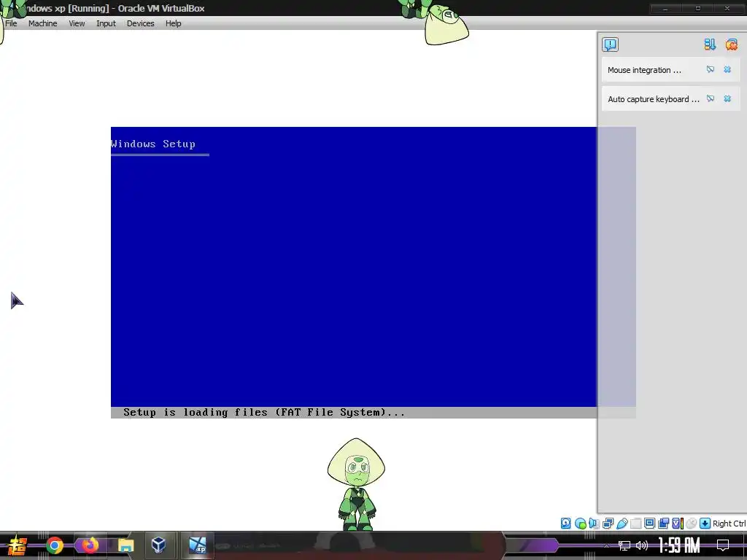
Task: Select the running xp VM taskbar icon
Action: [198, 545]
